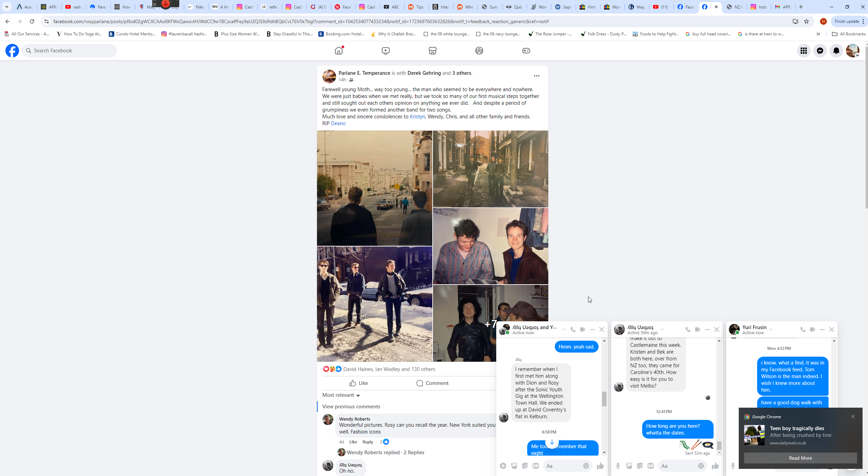Open Facebook Home feed icon
The height and width of the screenshot is (476, 868).
point(339,51)
